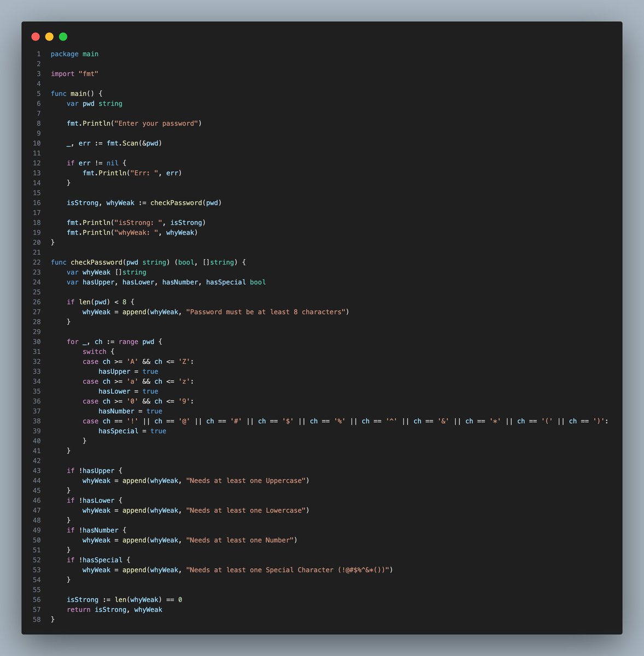
Task: Click "Needs at least one Number" string
Action: 242,540
